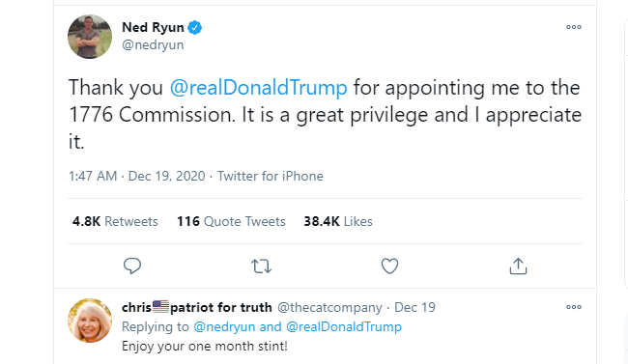Image resolution: width=628 pixels, height=364 pixels.
Task: Click the Twitter for iPhone source link
Action: [271, 176]
